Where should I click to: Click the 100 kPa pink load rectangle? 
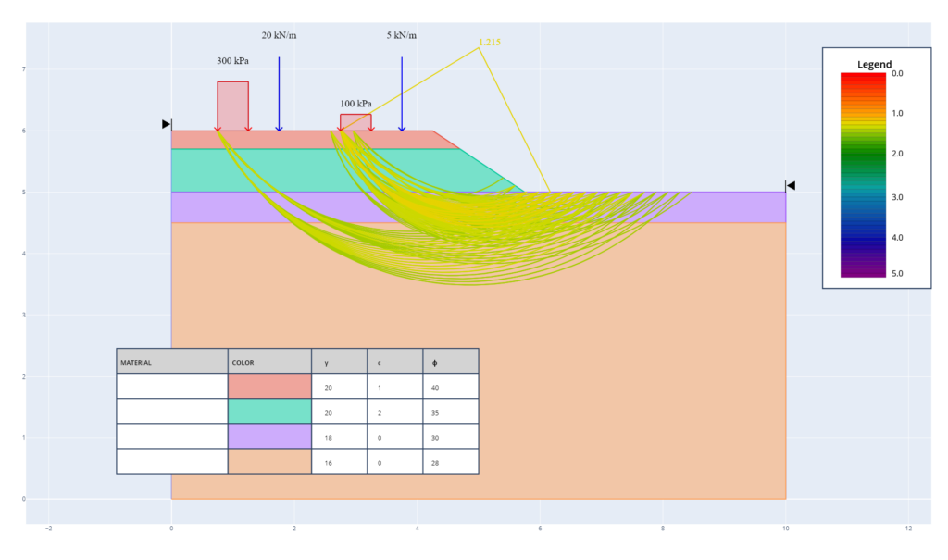point(355,122)
